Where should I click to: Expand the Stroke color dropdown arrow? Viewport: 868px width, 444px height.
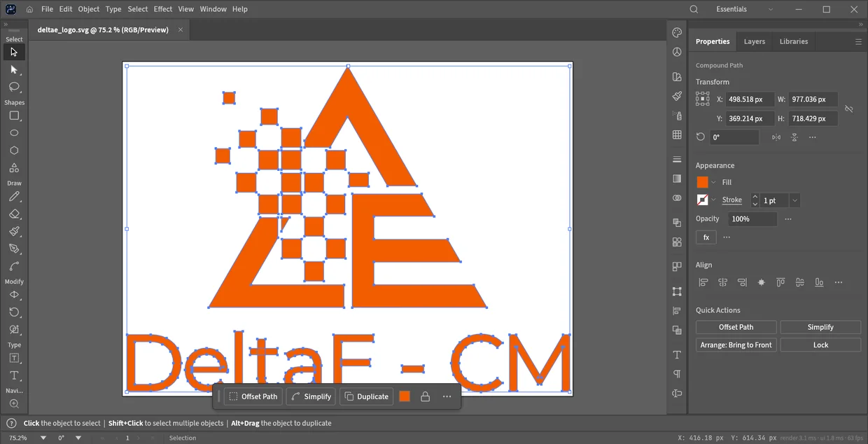click(713, 200)
